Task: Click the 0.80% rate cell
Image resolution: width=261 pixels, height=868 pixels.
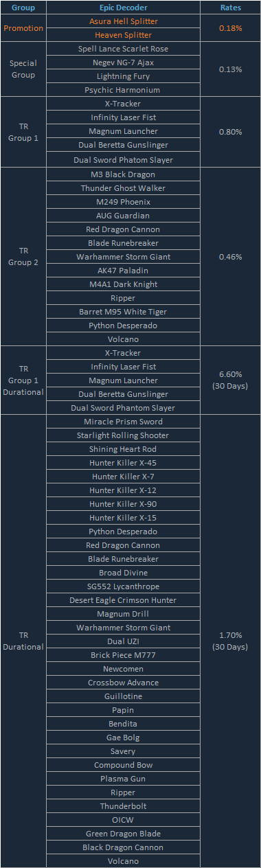Action: [230, 132]
